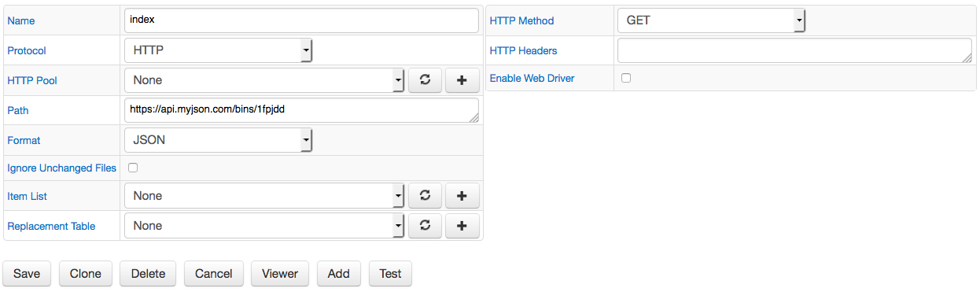This screenshot has height=292, width=980.
Task: Click into the HTTP Headers text area
Action: 795,50
